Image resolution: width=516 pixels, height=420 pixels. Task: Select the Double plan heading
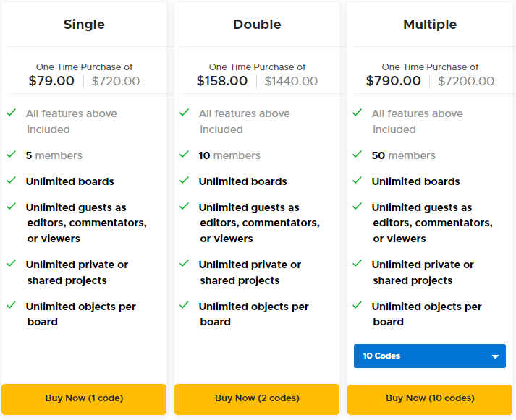point(257,25)
